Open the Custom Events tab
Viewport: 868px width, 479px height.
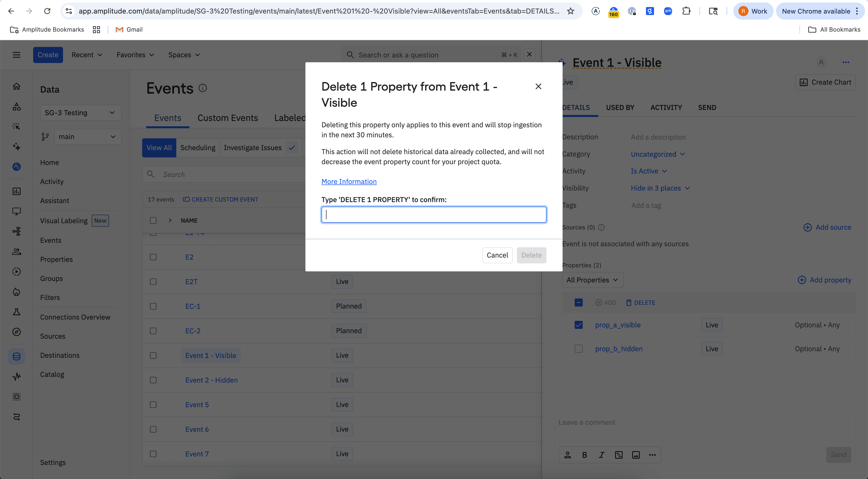coord(228,118)
